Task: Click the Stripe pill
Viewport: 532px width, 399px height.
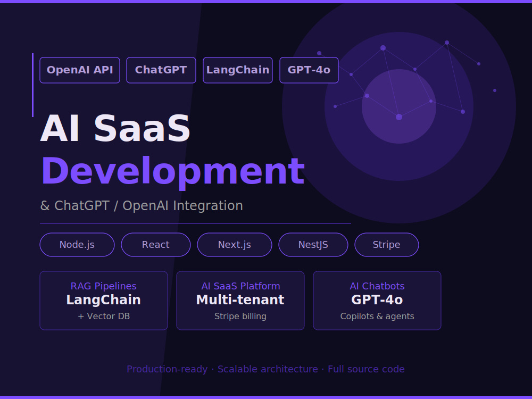Action: coord(386,245)
